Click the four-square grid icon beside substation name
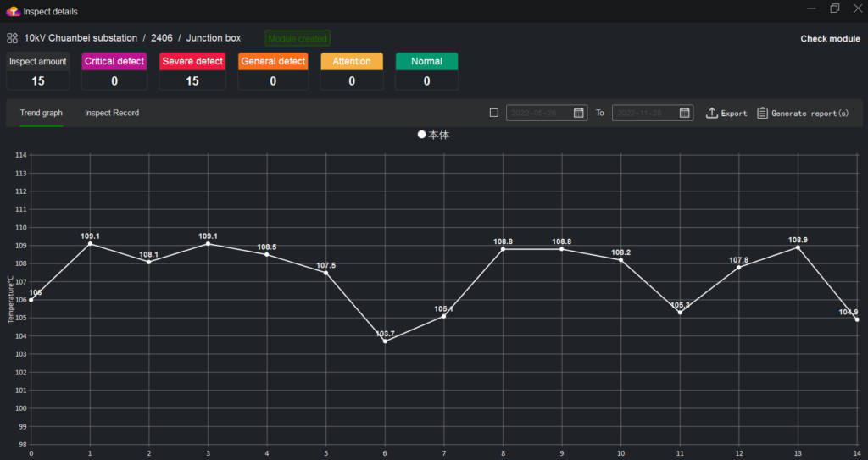868x460 pixels. [13, 38]
